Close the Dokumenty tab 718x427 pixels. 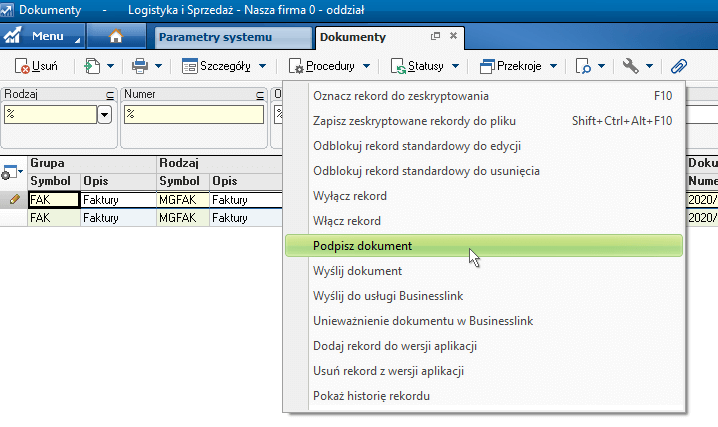453,35
